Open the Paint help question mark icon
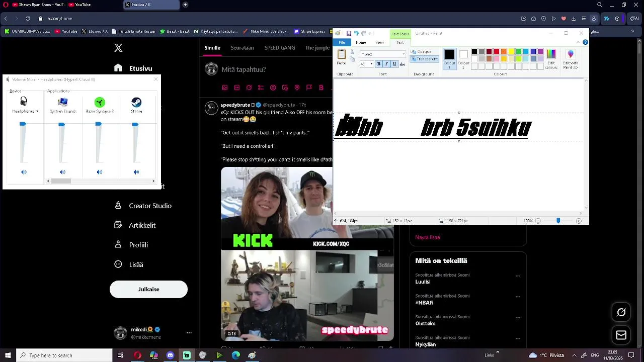 [585, 42]
